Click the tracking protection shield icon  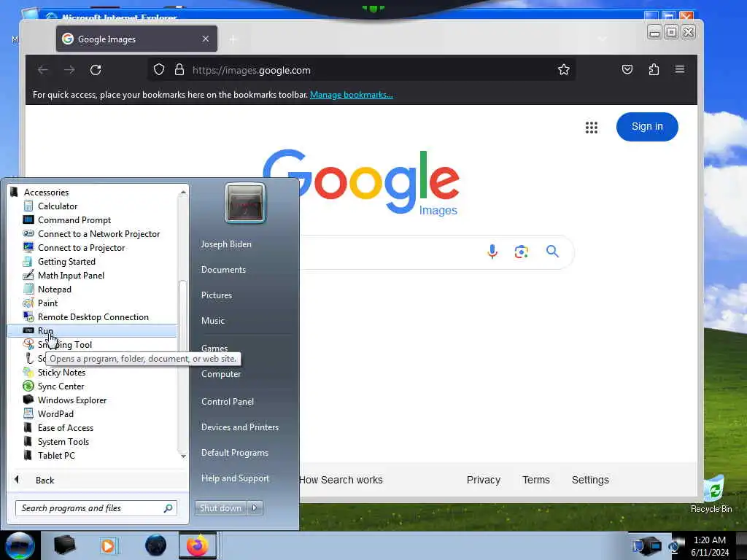coord(158,70)
